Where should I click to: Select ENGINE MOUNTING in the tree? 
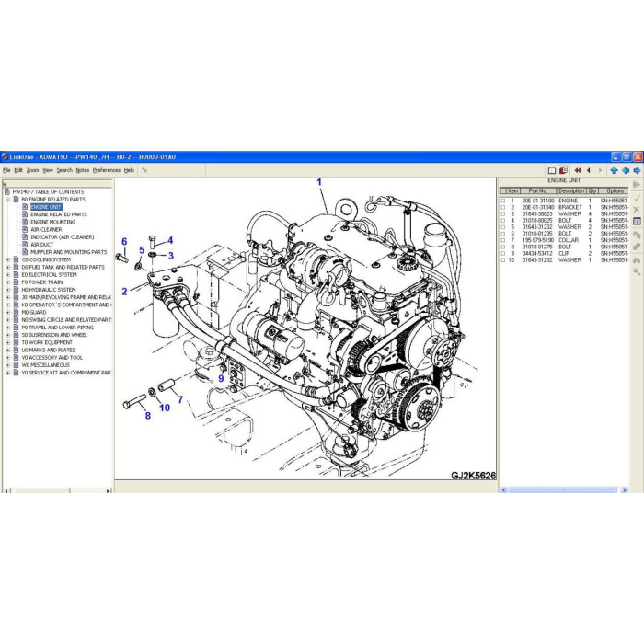[x=53, y=222]
